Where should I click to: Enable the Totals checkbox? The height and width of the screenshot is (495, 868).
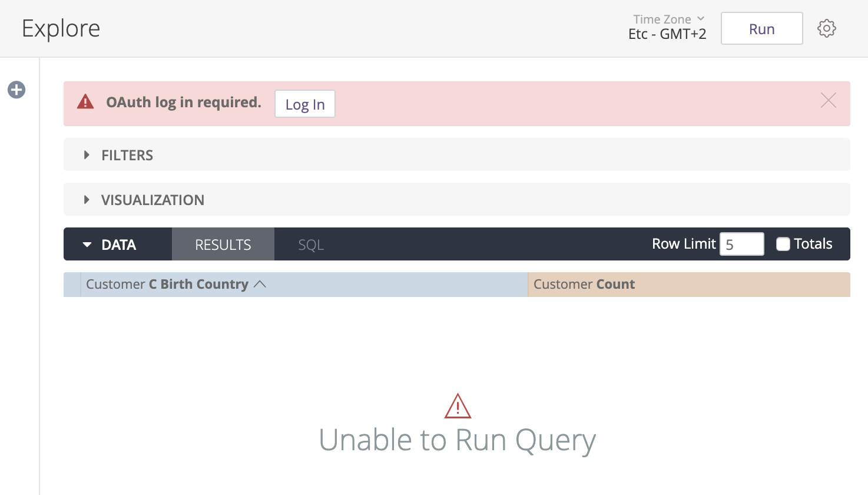783,243
